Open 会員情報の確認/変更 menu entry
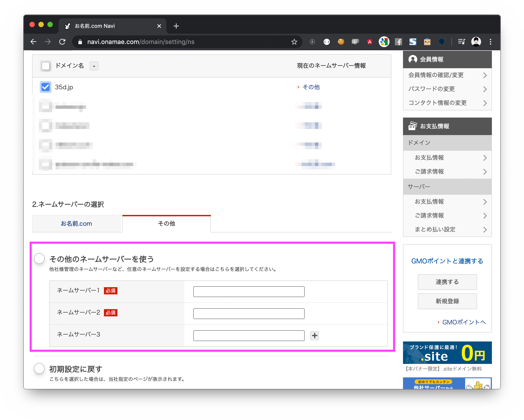 tap(447, 75)
